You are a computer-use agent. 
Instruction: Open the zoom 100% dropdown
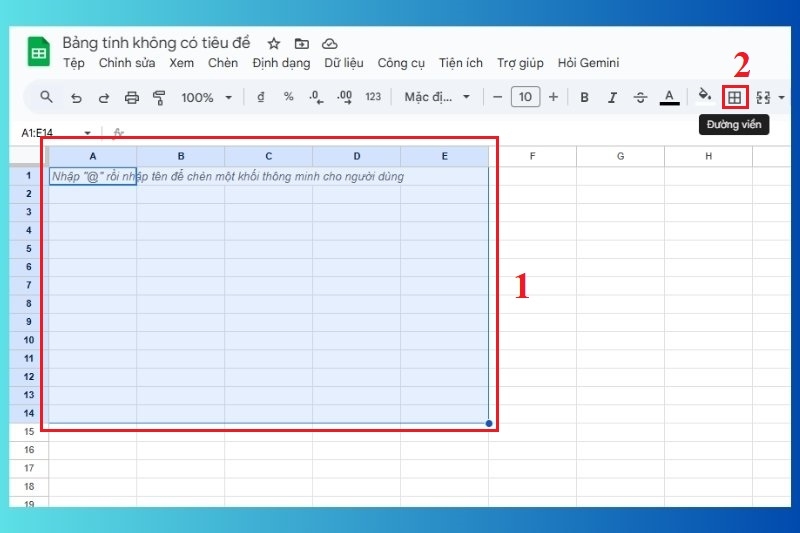[206, 97]
